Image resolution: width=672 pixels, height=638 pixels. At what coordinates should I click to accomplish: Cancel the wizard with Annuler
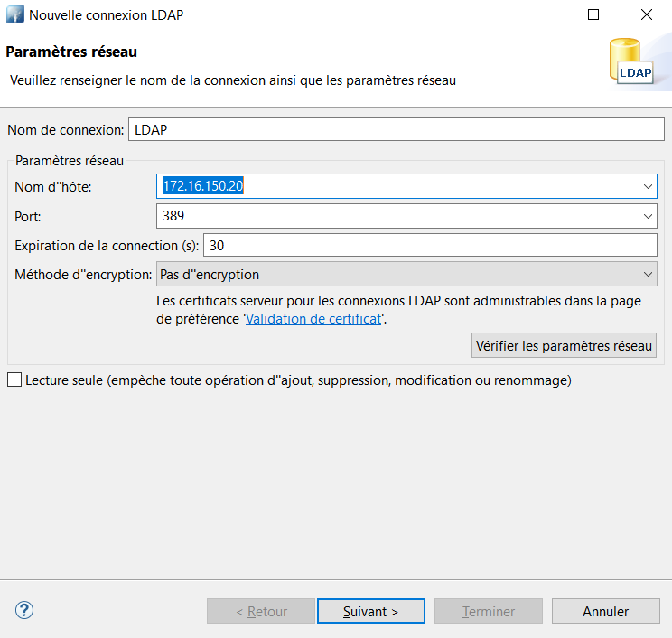point(605,611)
